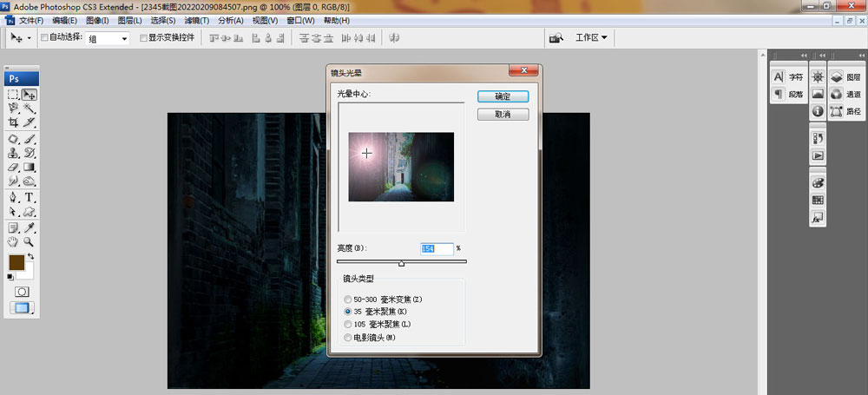Open the Color palette panel icon
Image resolution: width=868 pixels, height=395 pixels.
click(819, 183)
